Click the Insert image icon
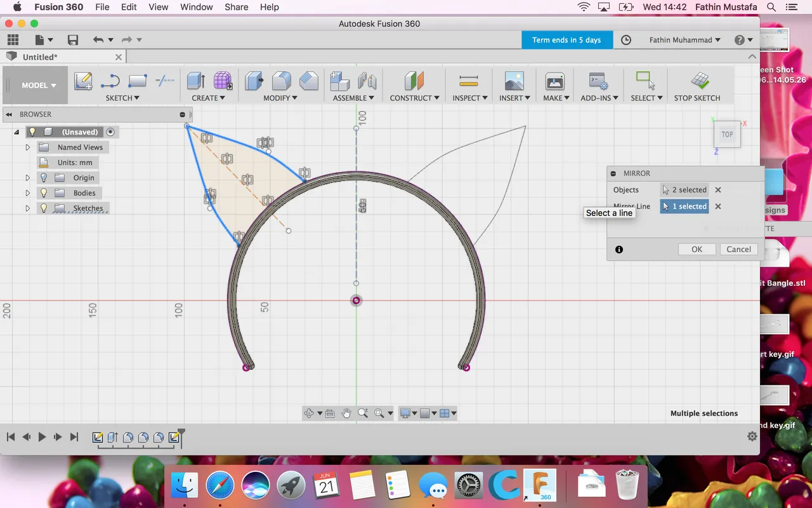Viewport: 812px width, 508px height. pos(514,81)
